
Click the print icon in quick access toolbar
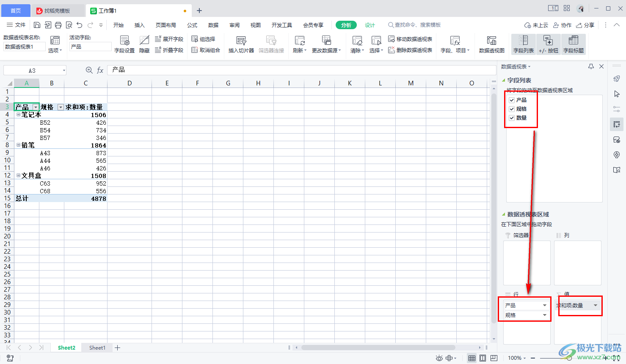click(58, 25)
